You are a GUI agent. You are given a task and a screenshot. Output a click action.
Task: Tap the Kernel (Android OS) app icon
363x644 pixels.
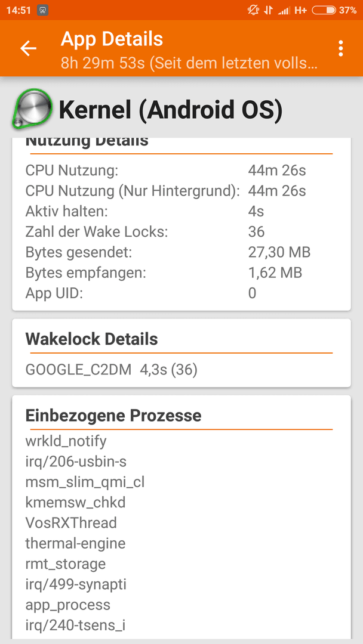point(32,109)
